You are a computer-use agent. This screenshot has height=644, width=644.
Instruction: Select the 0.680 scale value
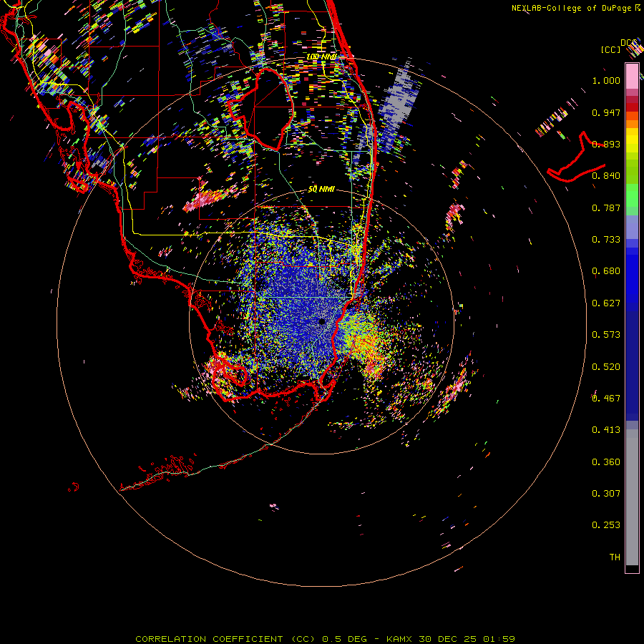coord(606,271)
